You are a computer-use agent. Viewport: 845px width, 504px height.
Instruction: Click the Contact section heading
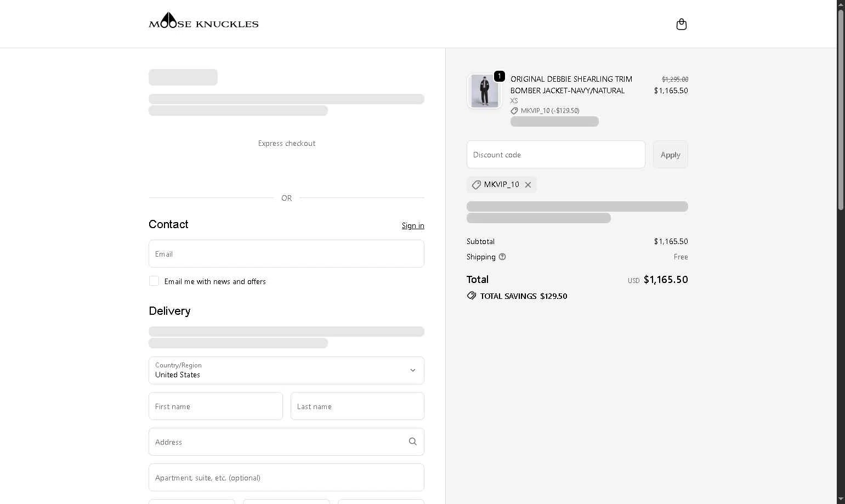[x=168, y=224]
